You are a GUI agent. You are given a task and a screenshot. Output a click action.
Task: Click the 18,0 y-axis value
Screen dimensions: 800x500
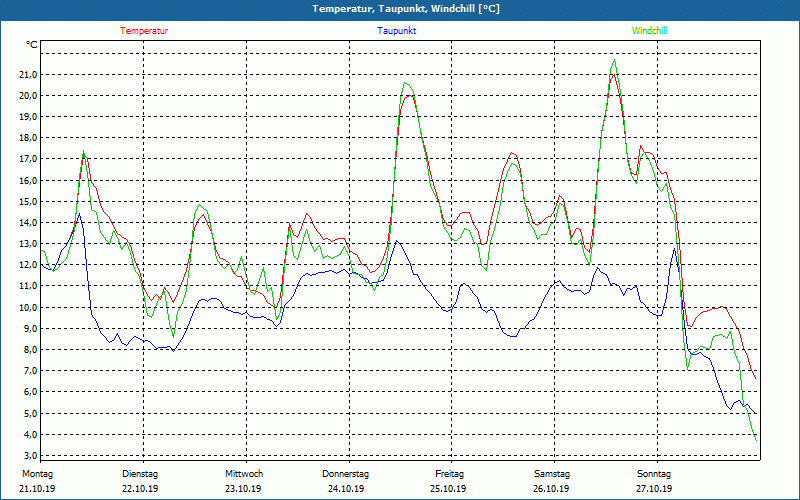coord(29,138)
